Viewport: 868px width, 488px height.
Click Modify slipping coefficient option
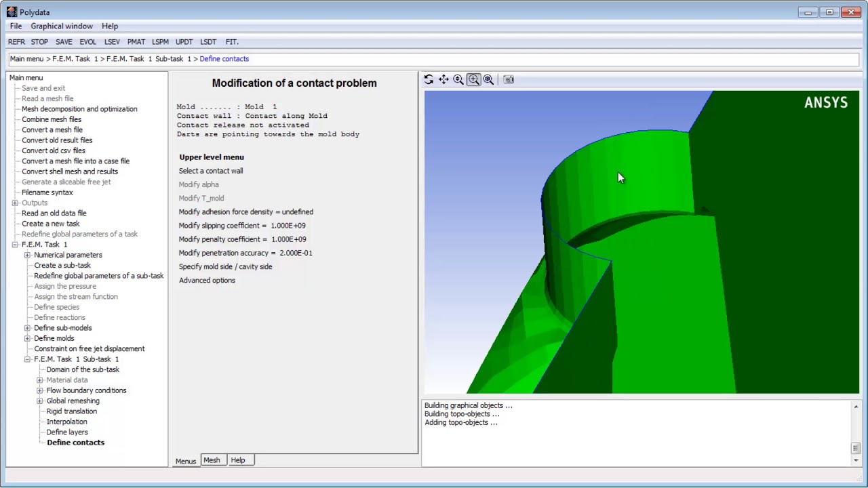click(242, 226)
